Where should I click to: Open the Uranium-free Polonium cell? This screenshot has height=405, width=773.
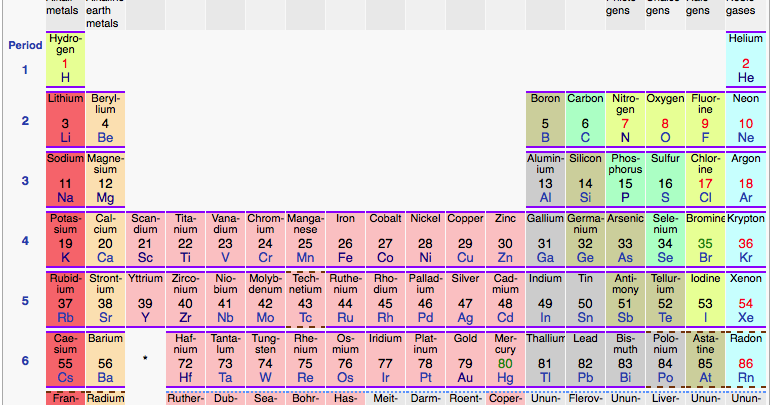(x=665, y=359)
